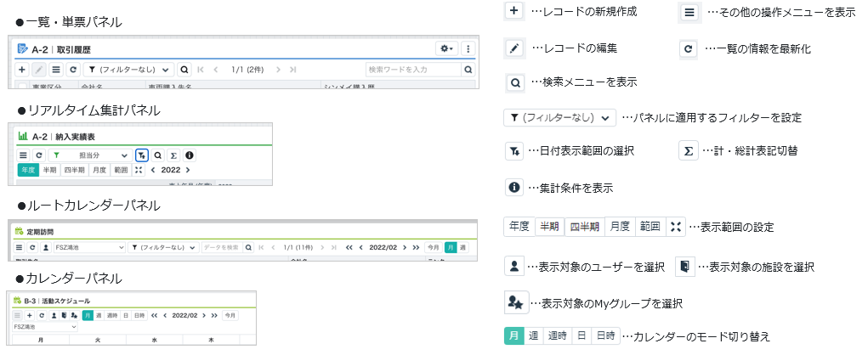Select 週時 mode tab in 活動スケジュール panel

tap(111, 315)
